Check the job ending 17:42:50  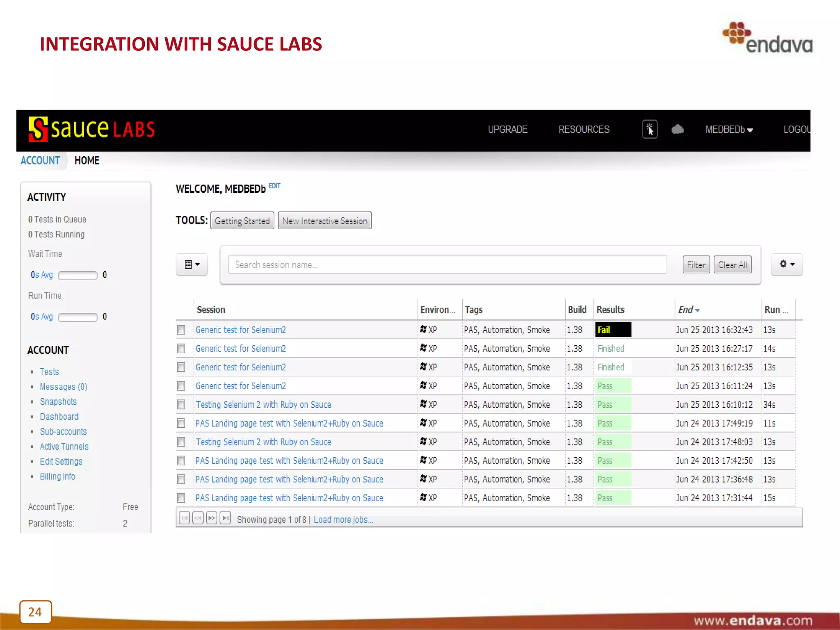pos(181,461)
